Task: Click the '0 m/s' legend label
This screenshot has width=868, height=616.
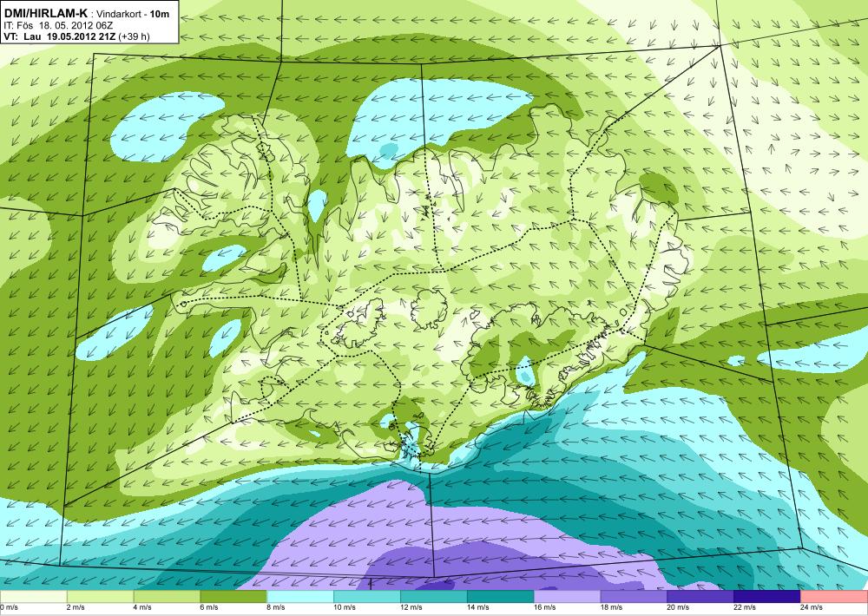Action: coord(9,607)
